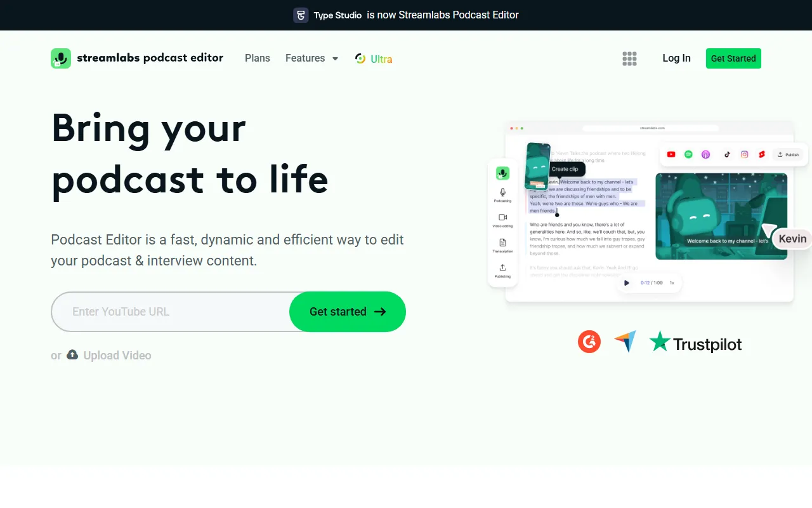The height and width of the screenshot is (508, 812).
Task: Click the Spotify icon in preview image
Action: pyautogui.click(x=688, y=154)
